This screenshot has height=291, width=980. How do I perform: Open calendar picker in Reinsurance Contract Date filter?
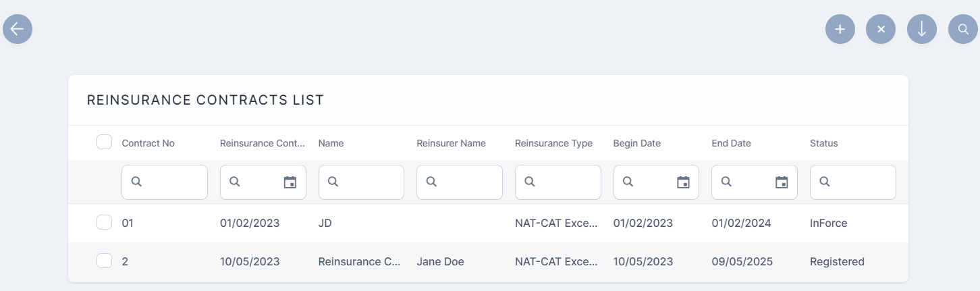pyautogui.click(x=290, y=182)
